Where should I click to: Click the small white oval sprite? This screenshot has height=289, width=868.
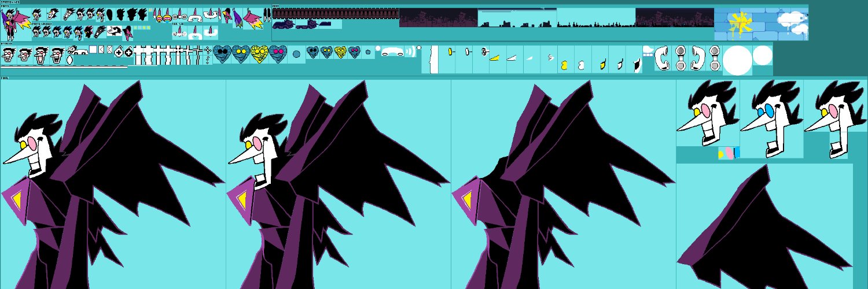(70, 60)
